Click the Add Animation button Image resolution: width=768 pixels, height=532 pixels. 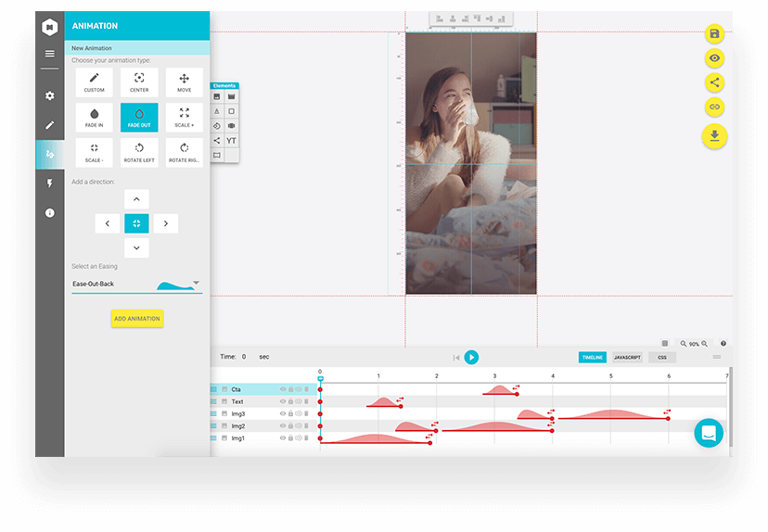[136, 318]
